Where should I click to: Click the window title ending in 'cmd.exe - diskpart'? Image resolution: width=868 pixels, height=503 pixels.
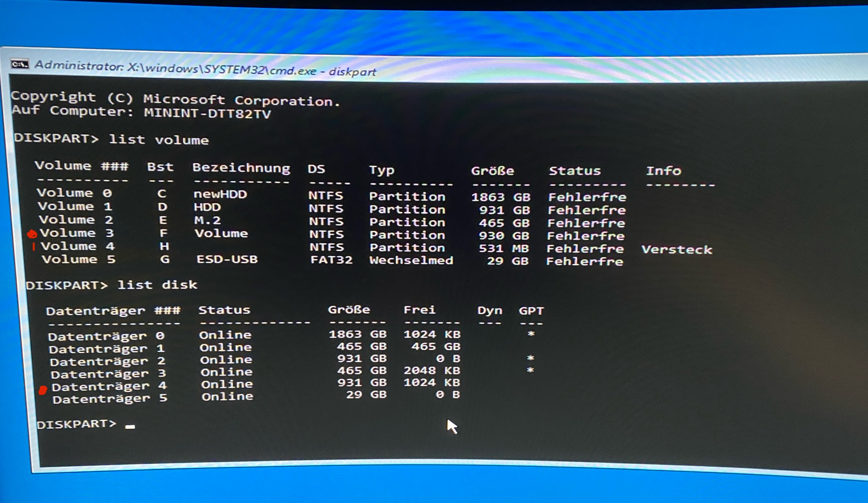(x=205, y=68)
